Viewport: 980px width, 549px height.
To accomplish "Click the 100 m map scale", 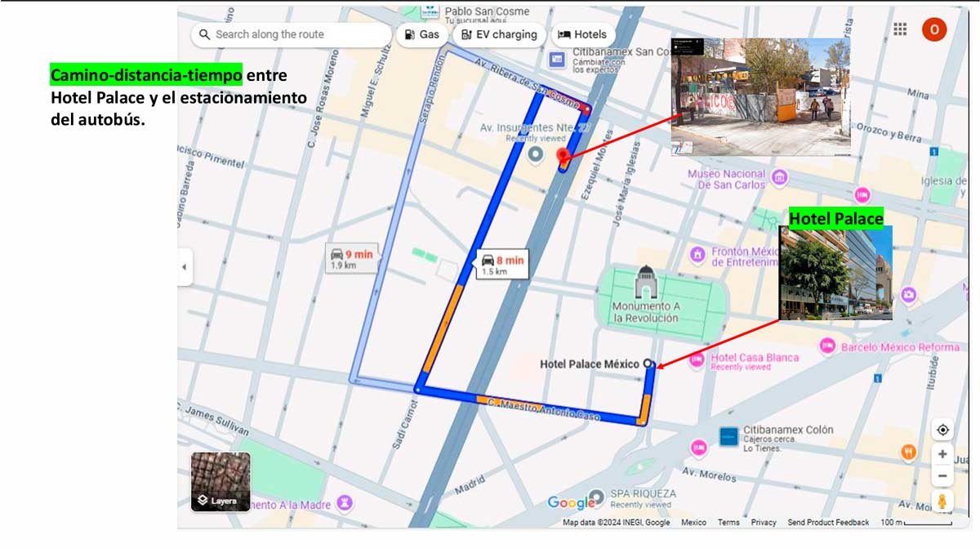I will coord(916,523).
